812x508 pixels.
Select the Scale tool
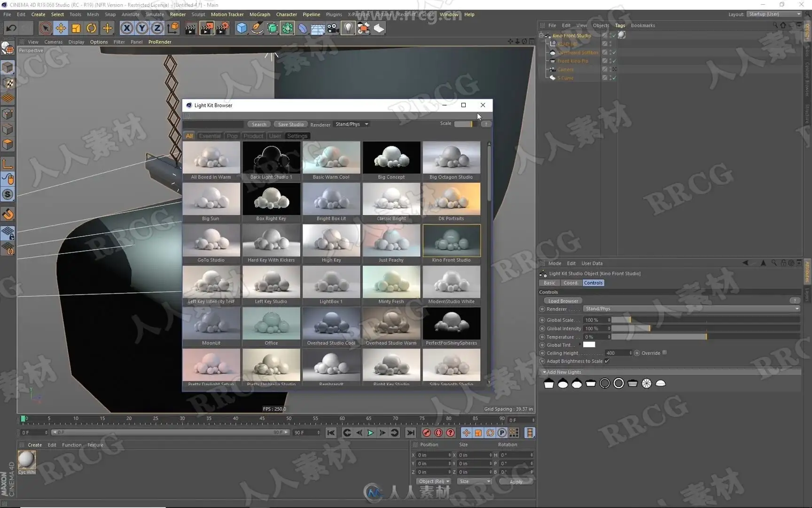point(76,28)
